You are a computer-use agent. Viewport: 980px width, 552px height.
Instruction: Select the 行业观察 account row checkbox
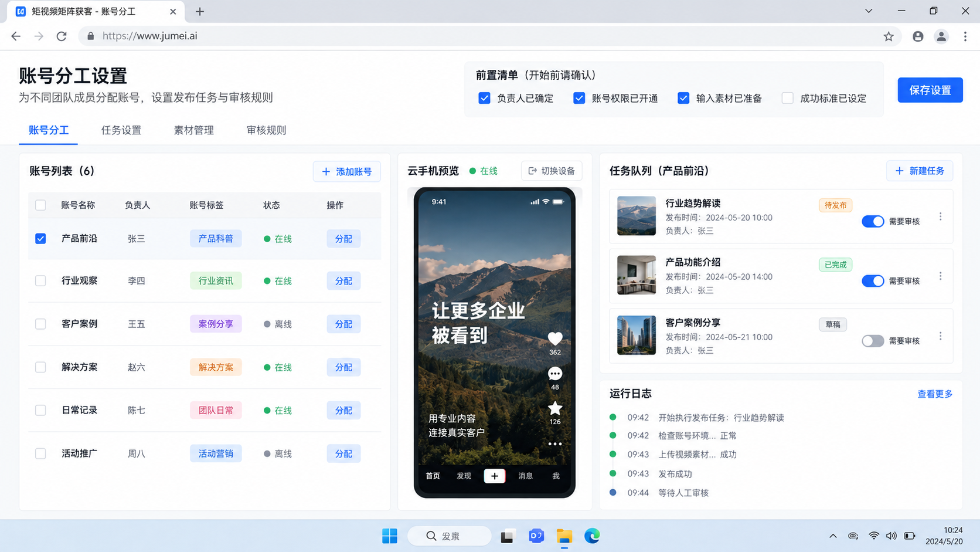coord(40,281)
